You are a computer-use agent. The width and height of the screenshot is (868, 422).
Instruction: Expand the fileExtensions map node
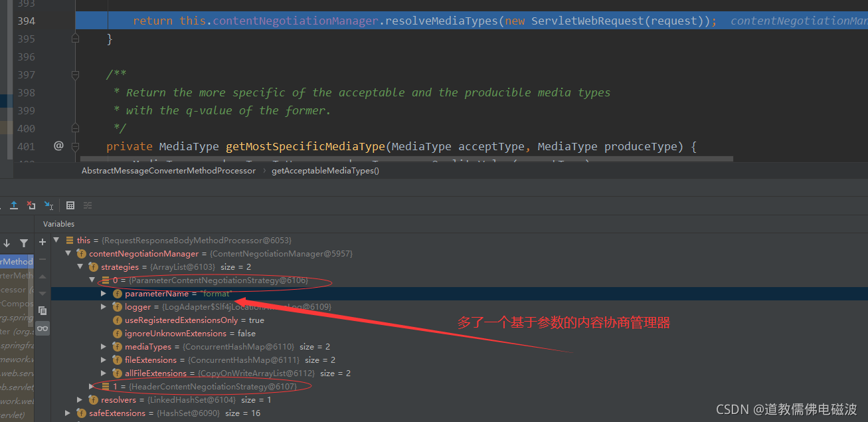pos(104,360)
